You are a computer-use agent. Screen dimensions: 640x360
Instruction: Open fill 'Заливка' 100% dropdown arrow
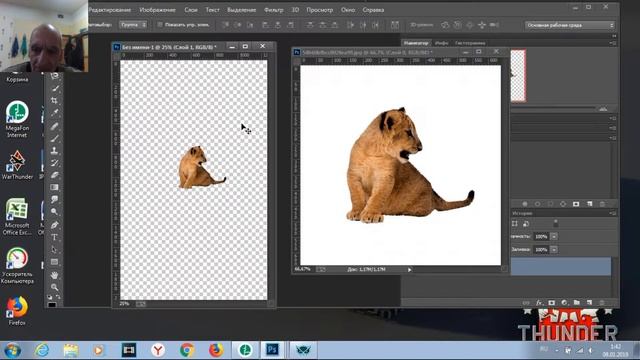pyautogui.click(x=554, y=249)
